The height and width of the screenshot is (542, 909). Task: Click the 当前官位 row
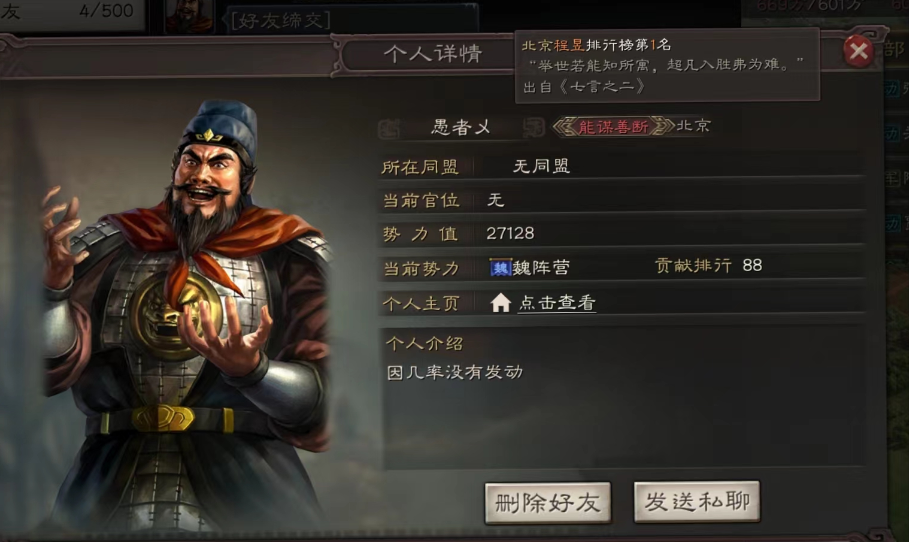[x=621, y=201]
